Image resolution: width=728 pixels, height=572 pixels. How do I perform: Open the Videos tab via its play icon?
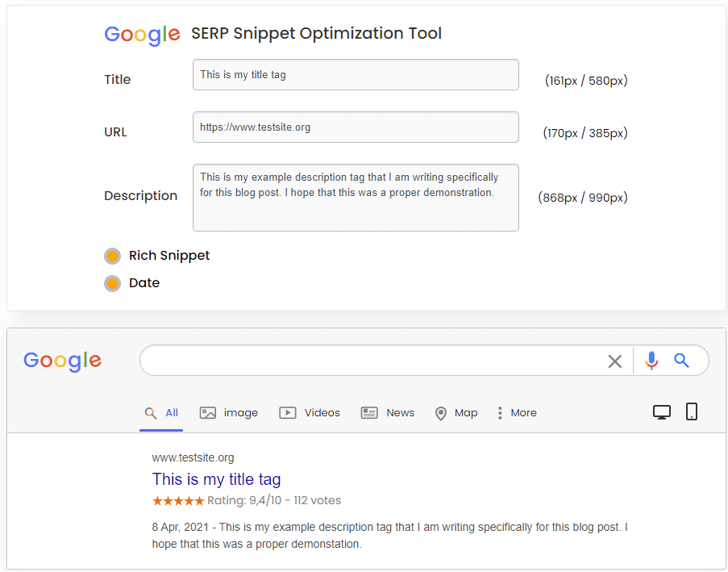288,412
